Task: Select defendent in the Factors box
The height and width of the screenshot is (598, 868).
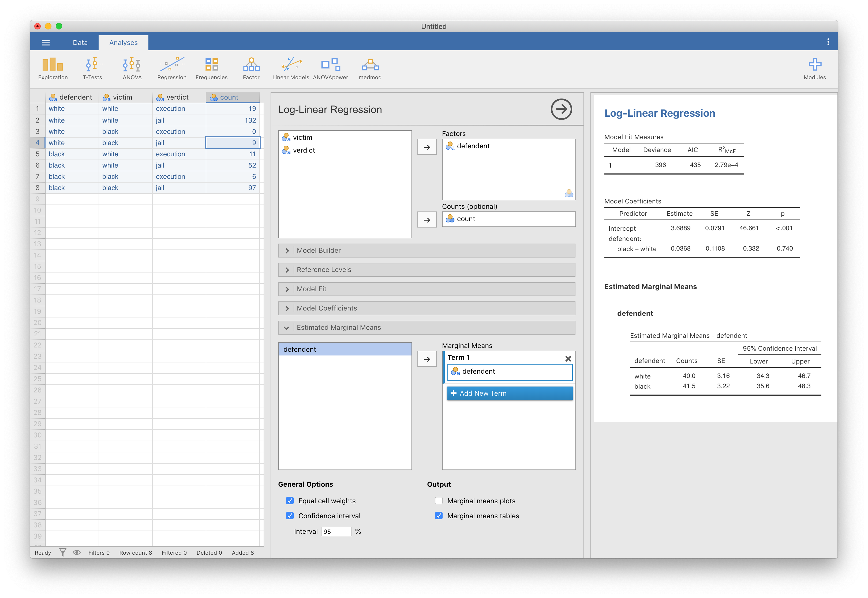Action: click(x=508, y=146)
